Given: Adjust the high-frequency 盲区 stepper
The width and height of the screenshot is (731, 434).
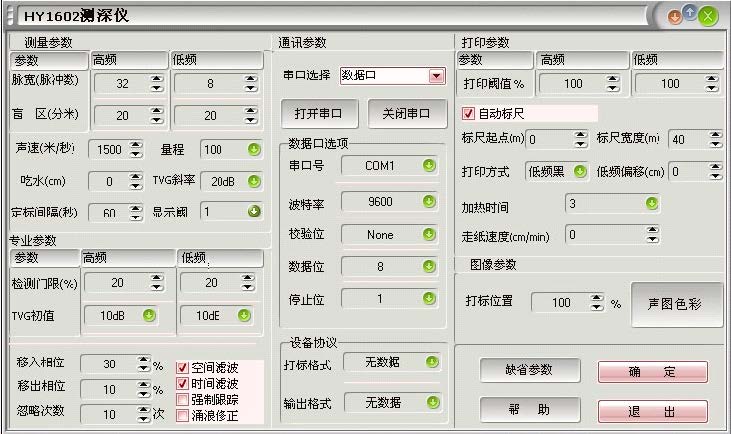Looking at the screenshot, I should tap(157, 115).
